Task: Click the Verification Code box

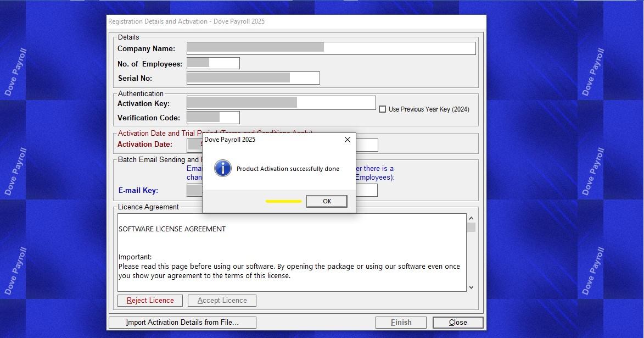Action: point(213,118)
